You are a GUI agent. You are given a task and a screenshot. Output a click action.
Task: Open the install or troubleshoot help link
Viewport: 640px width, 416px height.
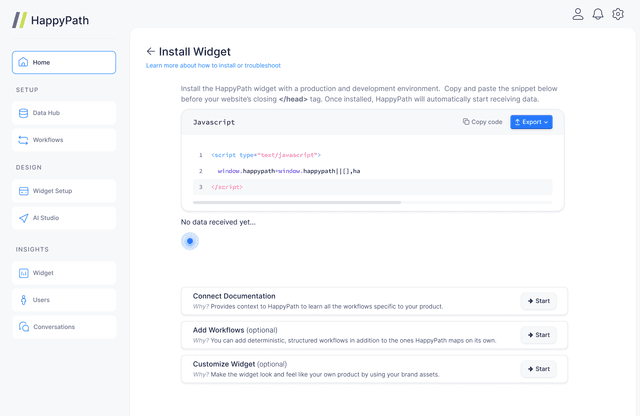pyautogui.click(x=213, y=65)
